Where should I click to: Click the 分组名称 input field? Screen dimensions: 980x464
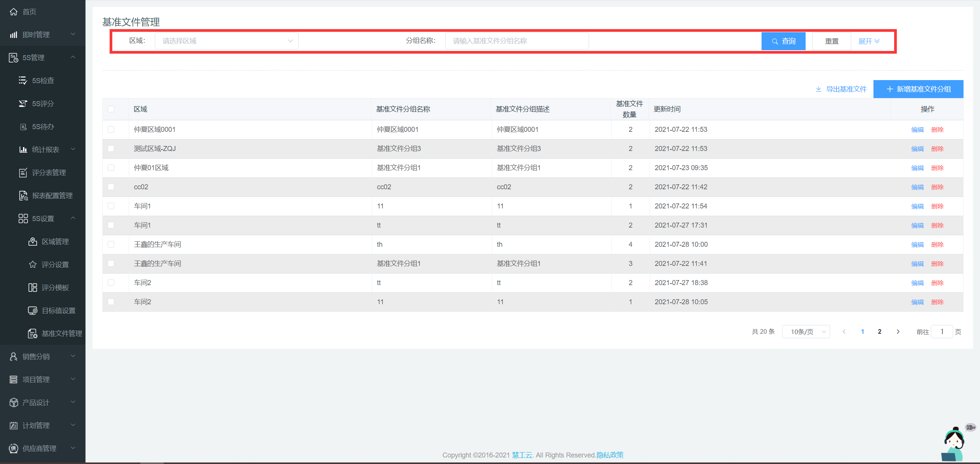coord(517,41)
